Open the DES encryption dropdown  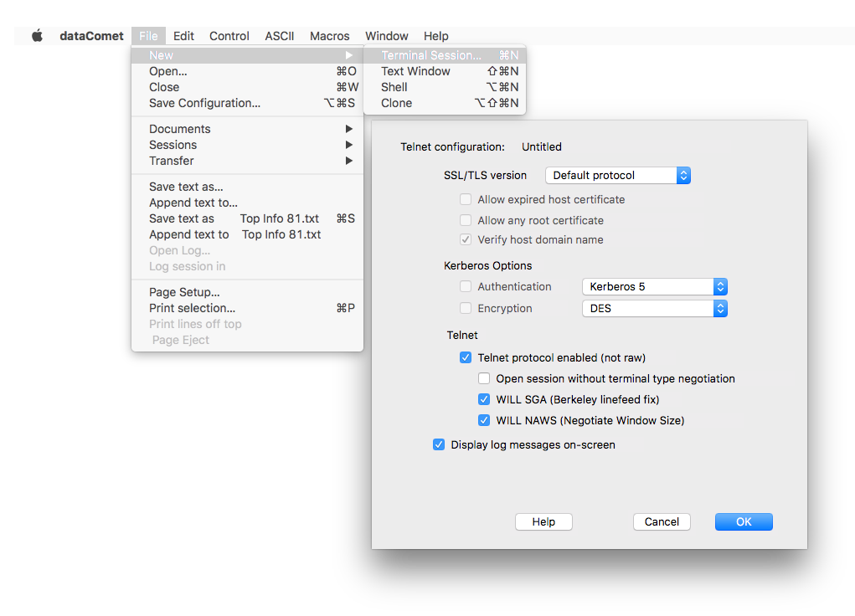coord(654,309)
